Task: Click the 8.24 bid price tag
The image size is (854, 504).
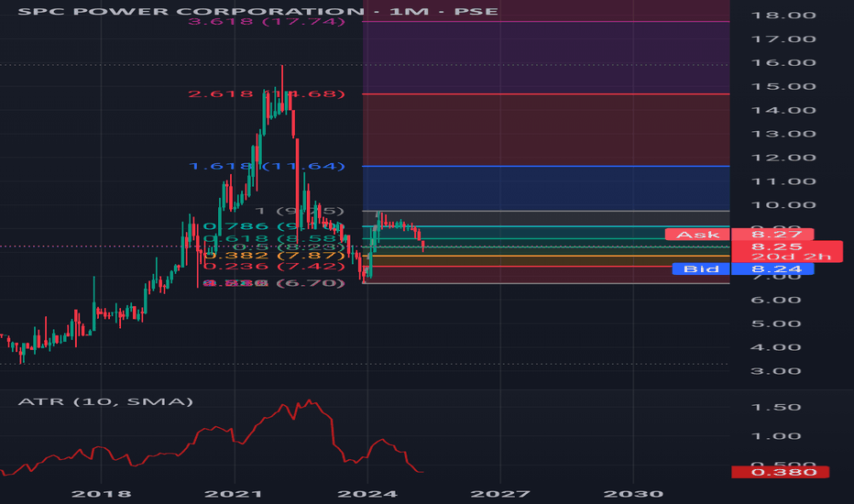Action: (x=772, y=269)
